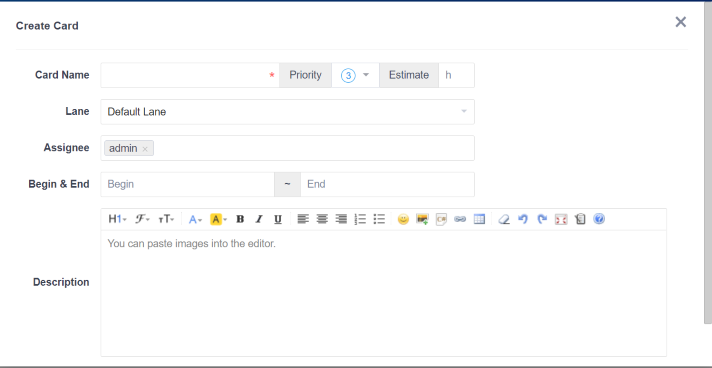Open the insert image tool

[422, 219]
